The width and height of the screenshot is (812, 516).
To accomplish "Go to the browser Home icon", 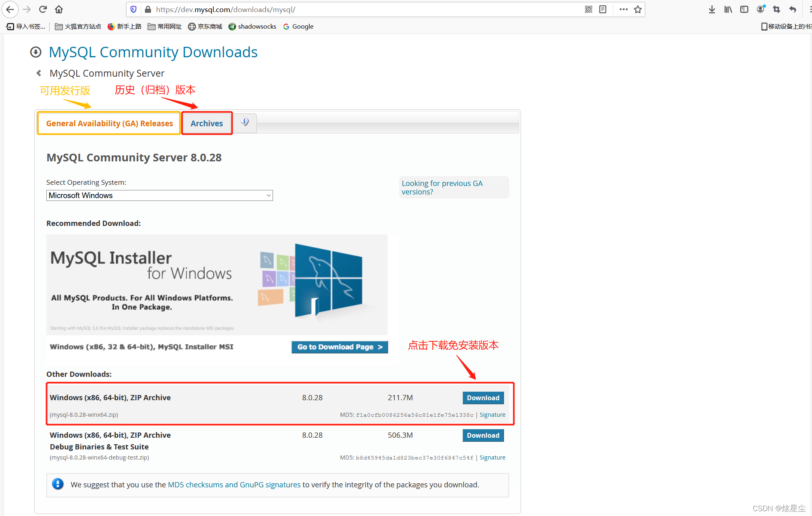I will tap(59, 9).
